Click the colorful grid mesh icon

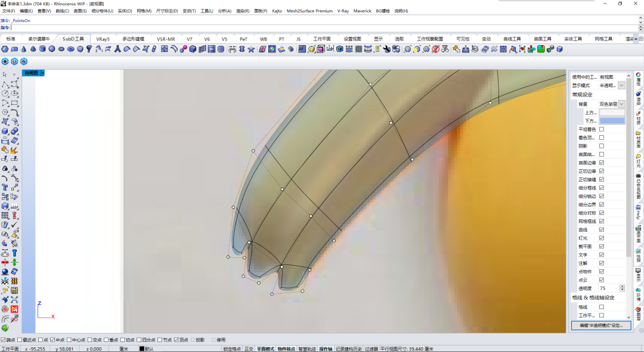(541, 49)
